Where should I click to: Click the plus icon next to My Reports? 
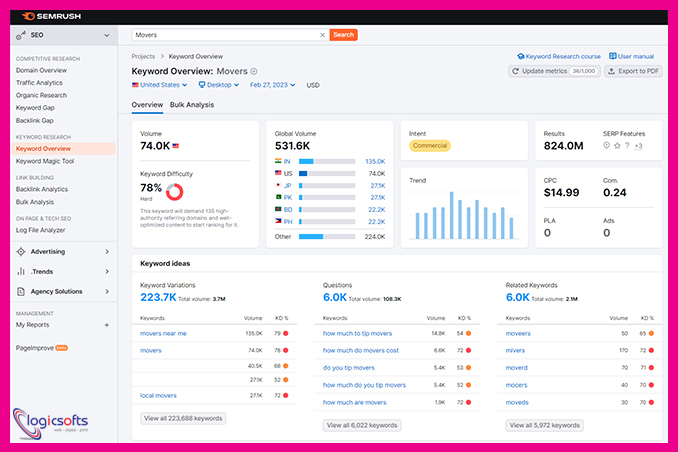107,325
